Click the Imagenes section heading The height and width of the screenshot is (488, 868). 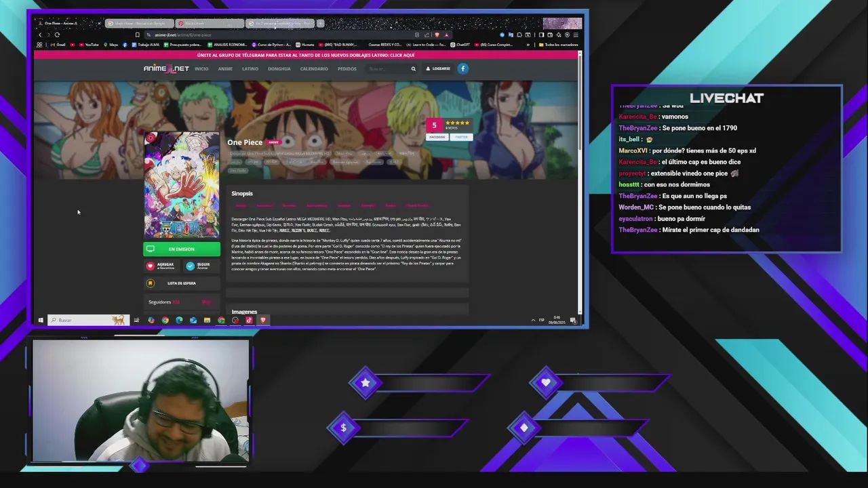pos(244,312)
